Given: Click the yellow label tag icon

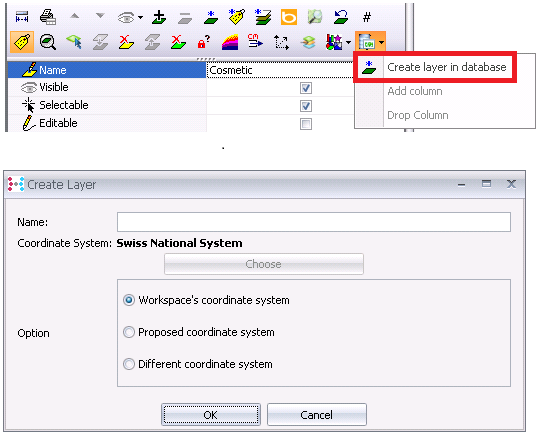Looking at the screenshot, I should tap(22, 42).
